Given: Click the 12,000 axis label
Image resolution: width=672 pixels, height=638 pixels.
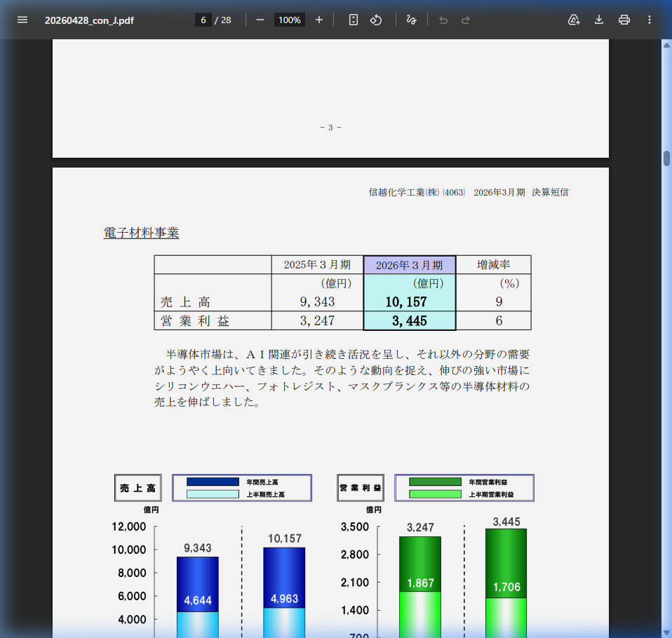Looking at the screenshot, I should tap(128, 527).
